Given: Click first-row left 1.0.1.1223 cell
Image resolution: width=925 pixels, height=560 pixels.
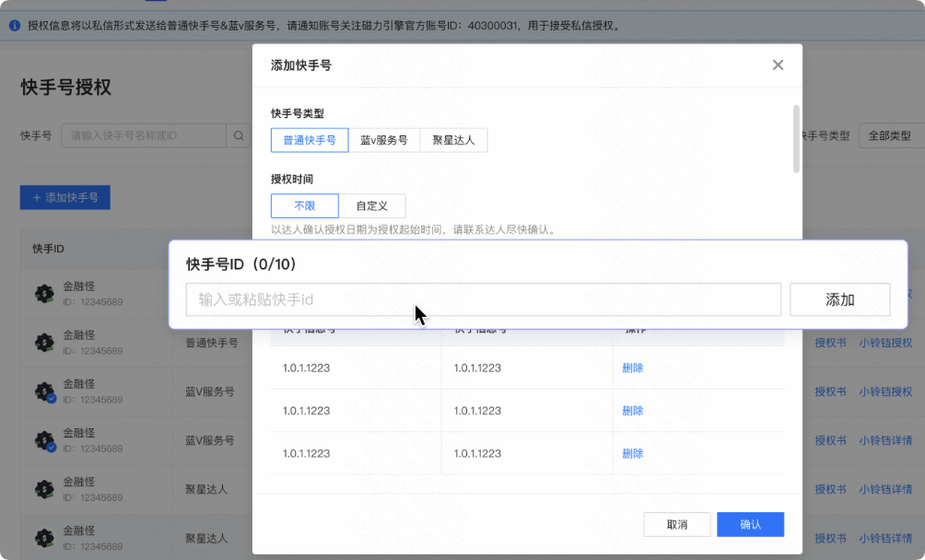Looking at the screenshot, I should [306, 367].
